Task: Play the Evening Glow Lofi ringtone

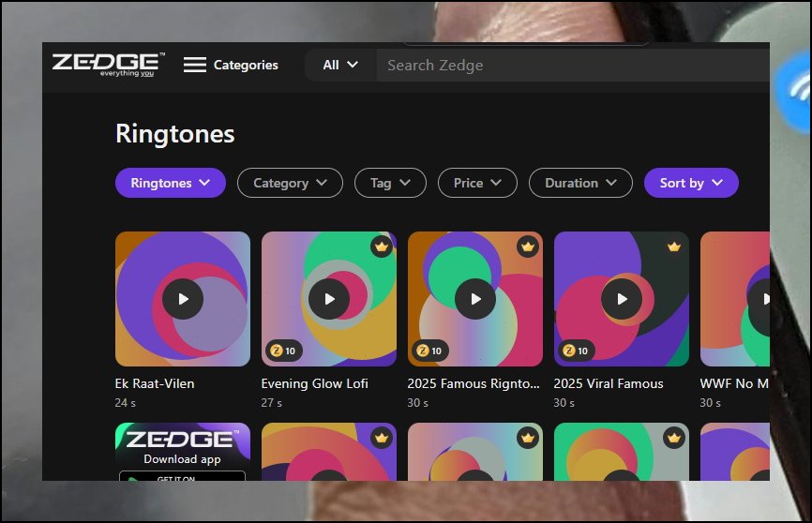Action: click(329, 299)
